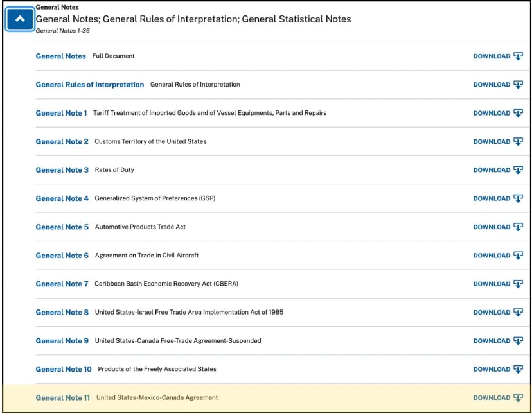Collapse the General Notes section chevron
The height and width of the screenshot is (416, 532).
[x=20, y=19]
